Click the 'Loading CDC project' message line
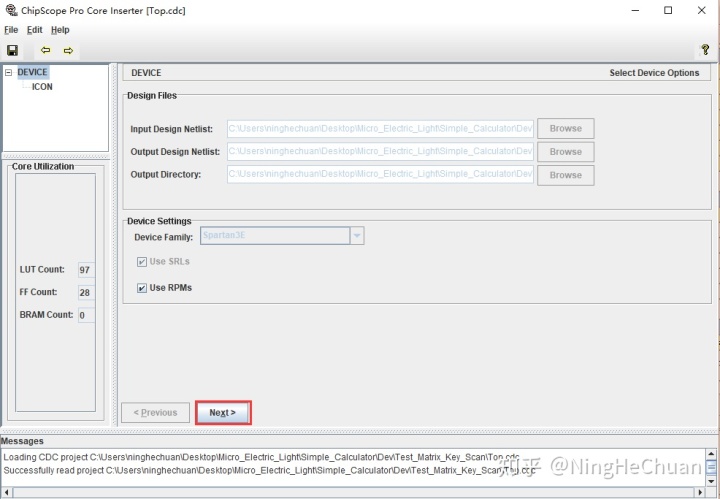This screenshot has width=720, height=499. point(261,457)
